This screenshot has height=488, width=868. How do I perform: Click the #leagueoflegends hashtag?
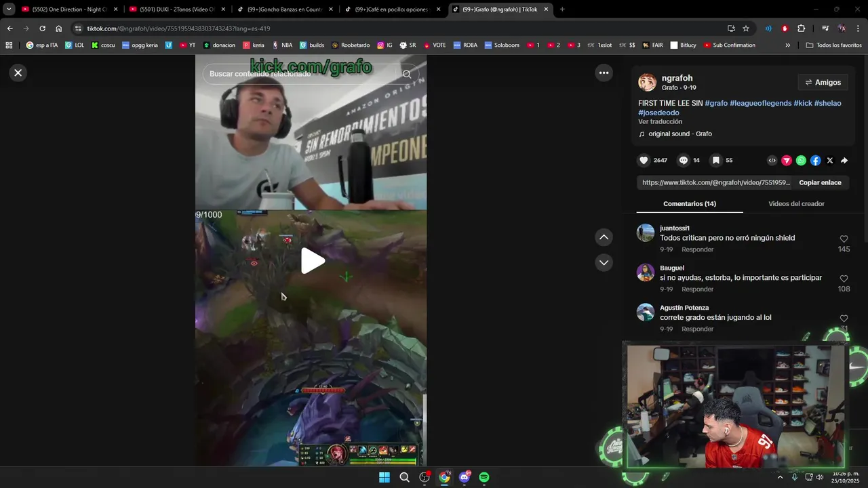[x=760, y=103]
